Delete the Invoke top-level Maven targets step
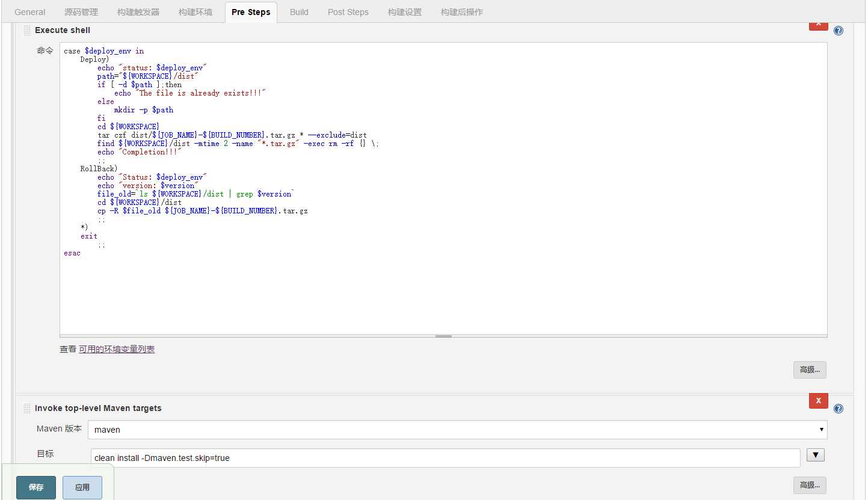Screen dimensions: 868x500 coord(818,400)
